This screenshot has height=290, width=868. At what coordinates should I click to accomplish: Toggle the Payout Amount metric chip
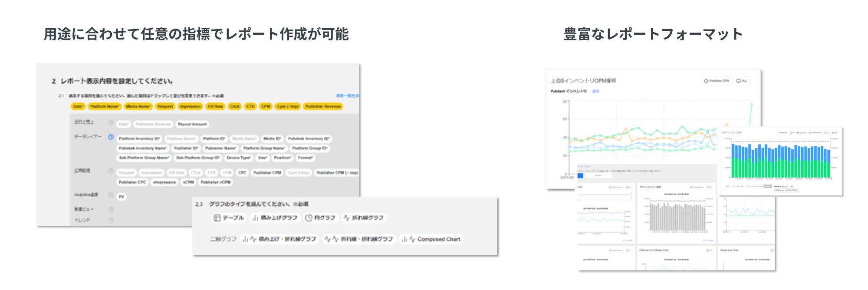pyautogui.click(x=192, y=124)
